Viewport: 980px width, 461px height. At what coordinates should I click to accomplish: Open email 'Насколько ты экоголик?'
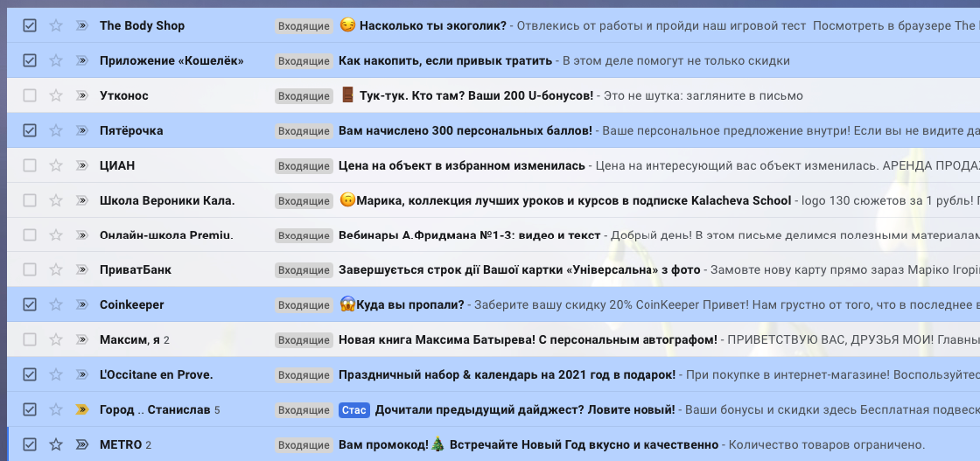click(432, 26)
